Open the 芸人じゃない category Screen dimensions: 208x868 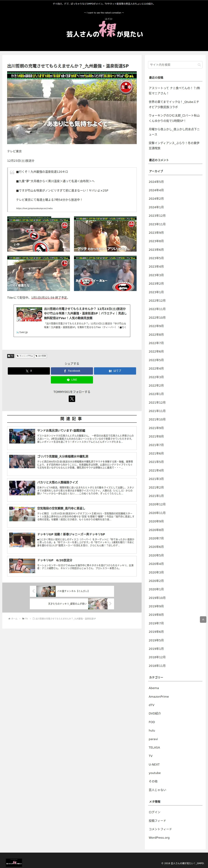pyautogui.click(x=157, y=790)
